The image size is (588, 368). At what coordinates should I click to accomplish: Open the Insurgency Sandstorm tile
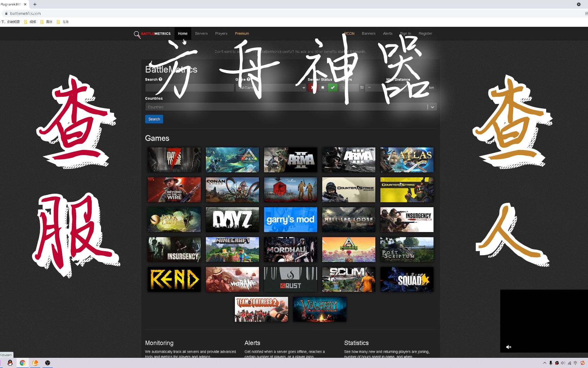pyautogui.click(x=407, y=220)
